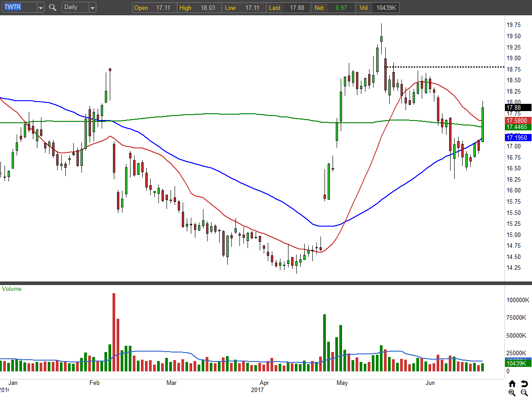Image resolution: width=532 pixels, height=397 pixels.
Task: Click the May label on time axis
Action: 342,383
